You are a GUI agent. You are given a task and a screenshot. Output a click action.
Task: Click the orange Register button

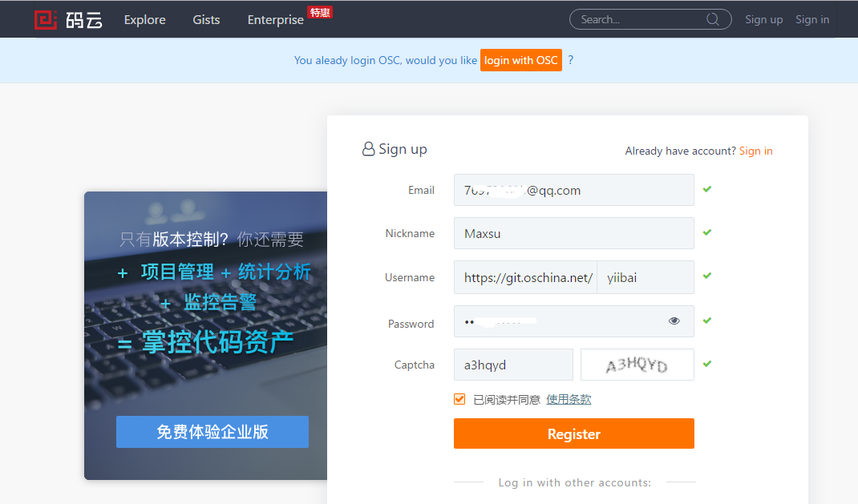pyautogui.click(x=574, y=433)
